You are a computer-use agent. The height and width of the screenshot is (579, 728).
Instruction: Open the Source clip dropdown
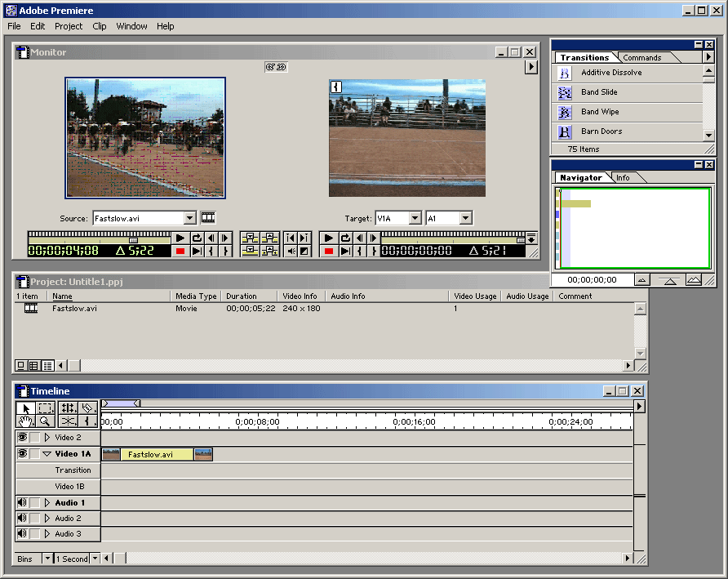pos(189,218)
